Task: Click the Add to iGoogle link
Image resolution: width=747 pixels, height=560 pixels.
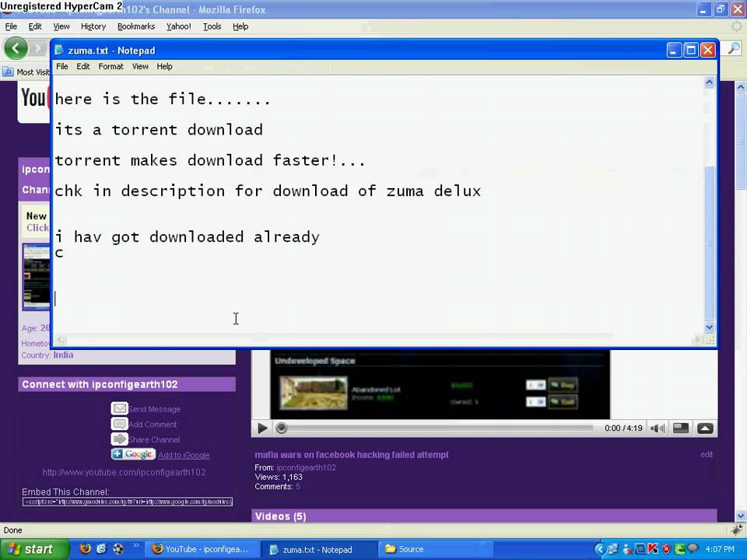Action: pos(184,455)
